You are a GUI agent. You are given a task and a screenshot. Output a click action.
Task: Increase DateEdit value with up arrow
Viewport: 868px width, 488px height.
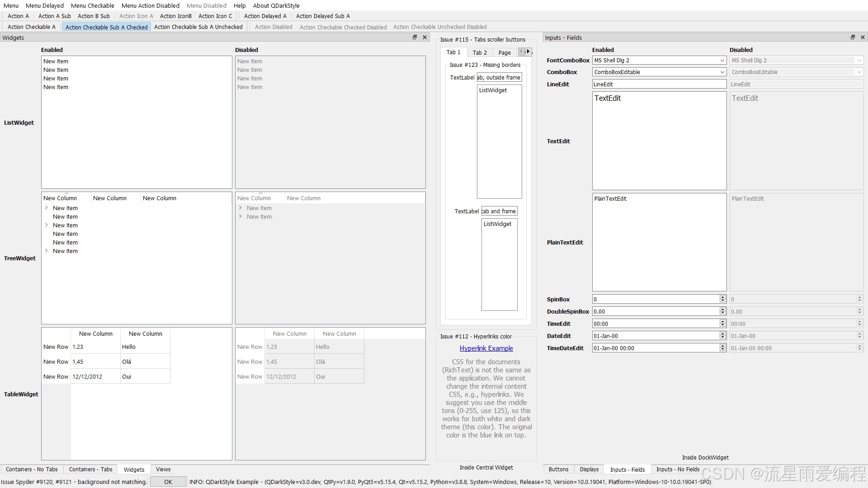click(722, 334)
